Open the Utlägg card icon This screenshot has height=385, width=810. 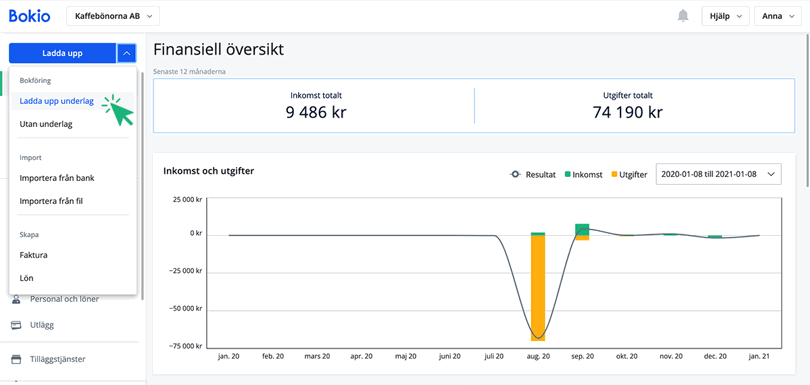[16, 325]
